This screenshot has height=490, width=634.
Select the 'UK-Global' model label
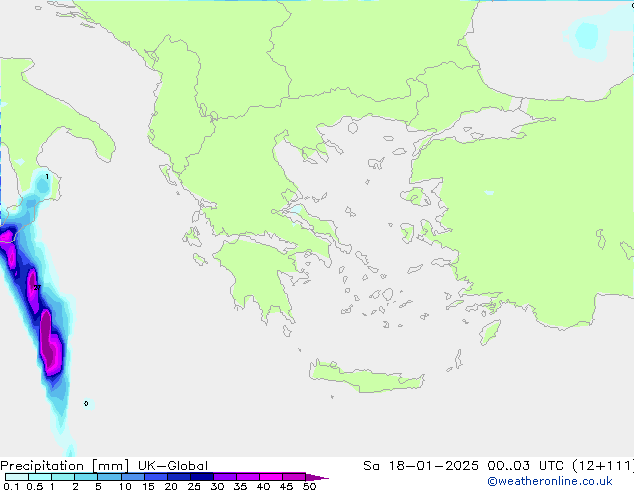[x=173, y=466]
